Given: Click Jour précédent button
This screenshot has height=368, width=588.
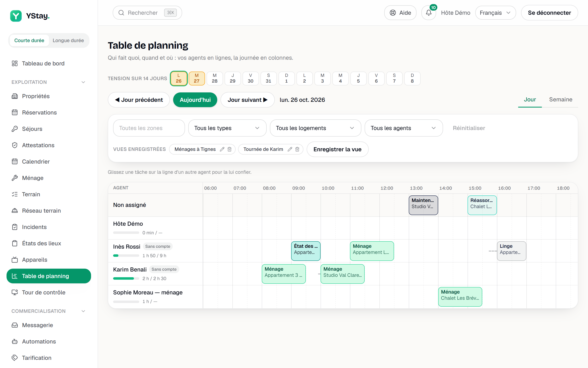Looking at the screenshot, I should (x=139, y=100).
